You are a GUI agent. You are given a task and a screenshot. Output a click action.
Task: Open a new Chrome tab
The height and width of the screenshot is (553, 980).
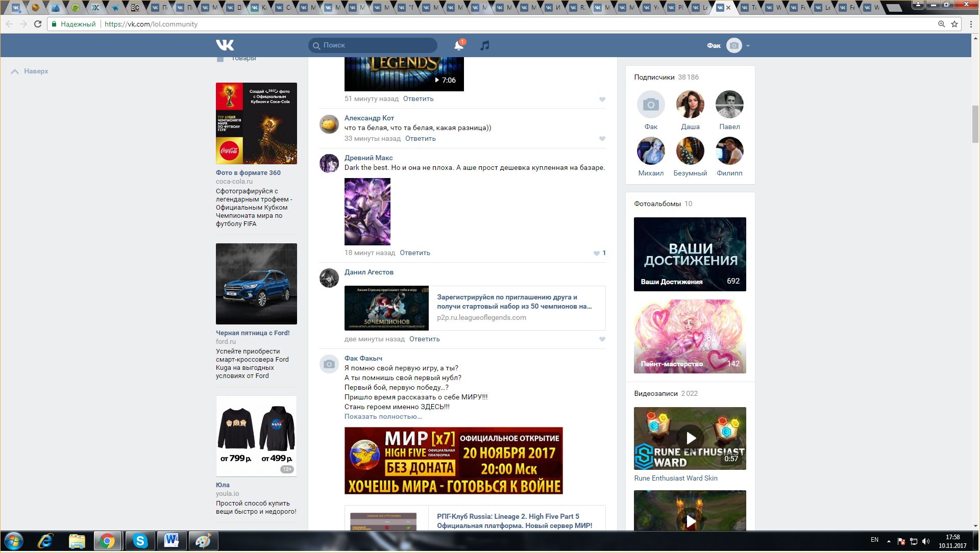click(x=894, y=8)
